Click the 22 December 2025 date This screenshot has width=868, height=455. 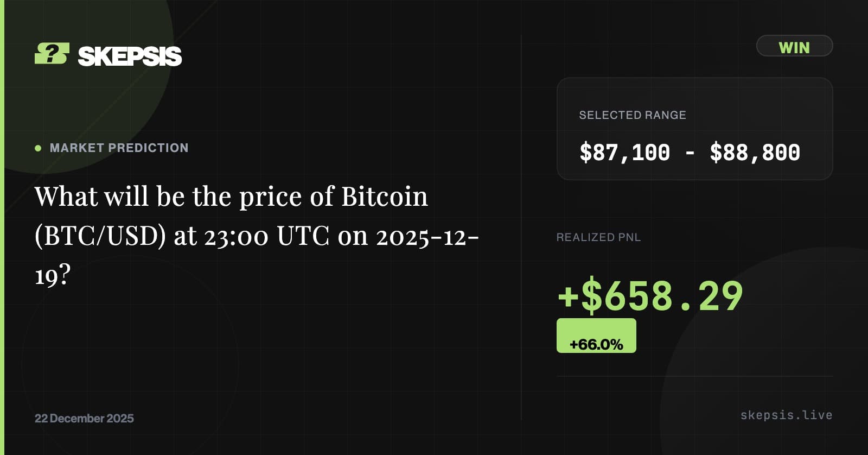click(x=84, y=418)
